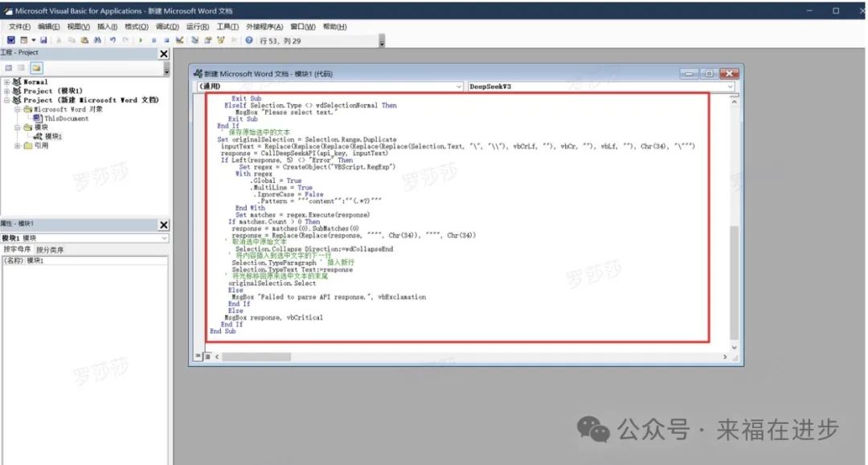Click the code window vertical scrollbar thumb

(734, 282)
